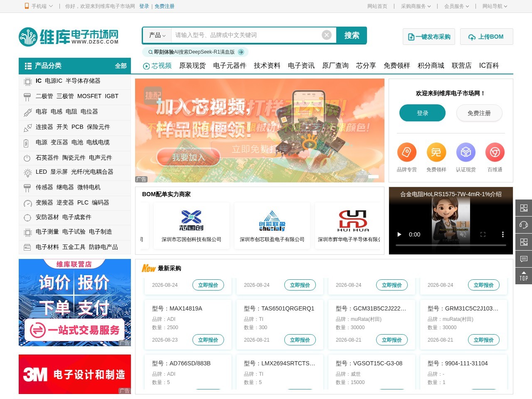Expand the 手机端 dropdown

51,6
